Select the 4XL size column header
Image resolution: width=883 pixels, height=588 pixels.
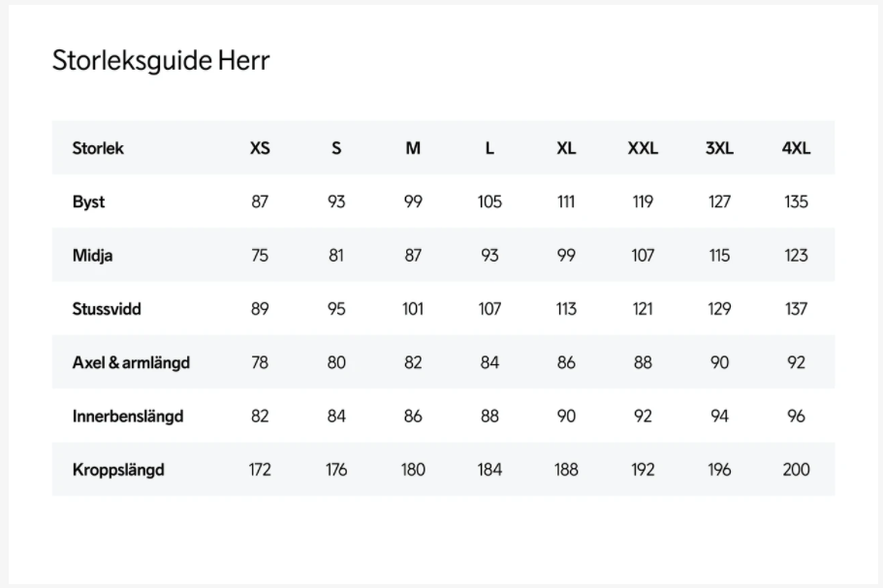[796, 148]
